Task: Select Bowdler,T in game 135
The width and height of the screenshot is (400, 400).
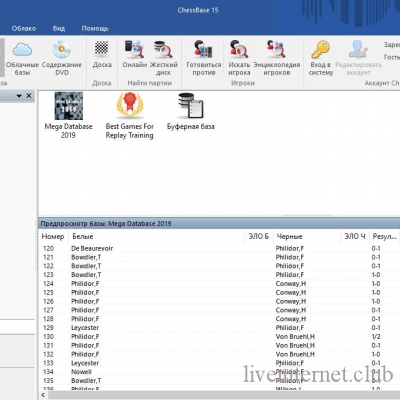Action: pyautogui.click(x=86, y=381)
